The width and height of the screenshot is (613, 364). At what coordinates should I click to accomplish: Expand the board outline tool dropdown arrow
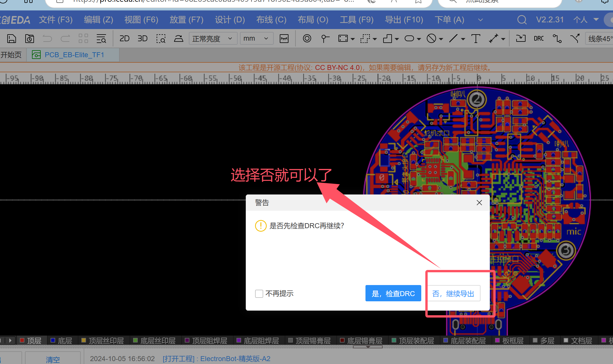(x=397, y=39)
